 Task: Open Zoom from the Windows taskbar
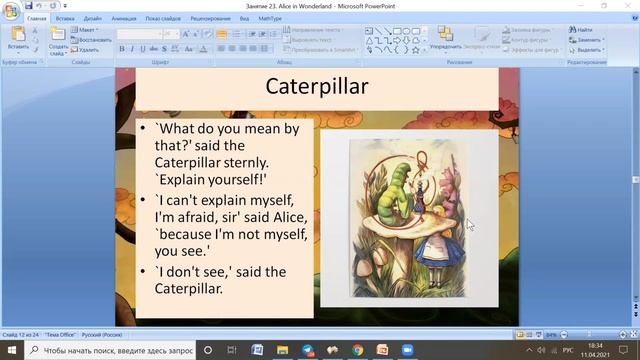tap(407, 350)
